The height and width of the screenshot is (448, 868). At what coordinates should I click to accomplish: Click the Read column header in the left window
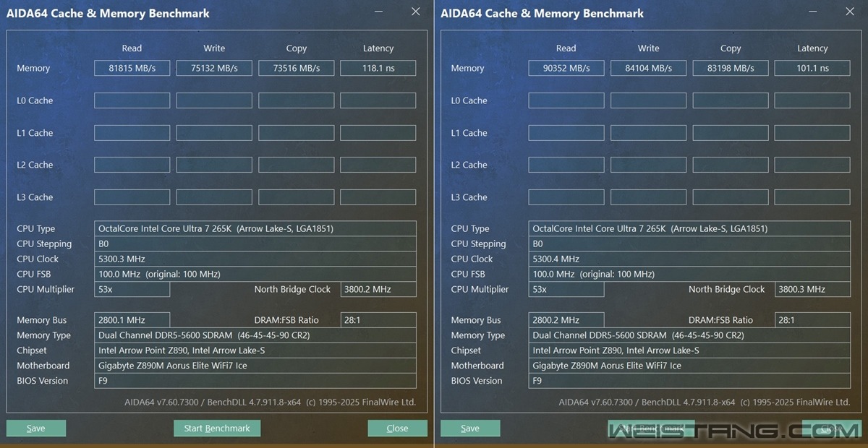pyautogui.click(x=132, y=48)
